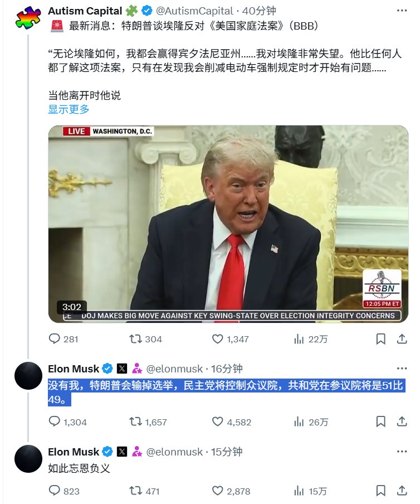Play the Trump RSBN video thumbnail
Viewport: 420px width, 504px height.
point(228,224)
